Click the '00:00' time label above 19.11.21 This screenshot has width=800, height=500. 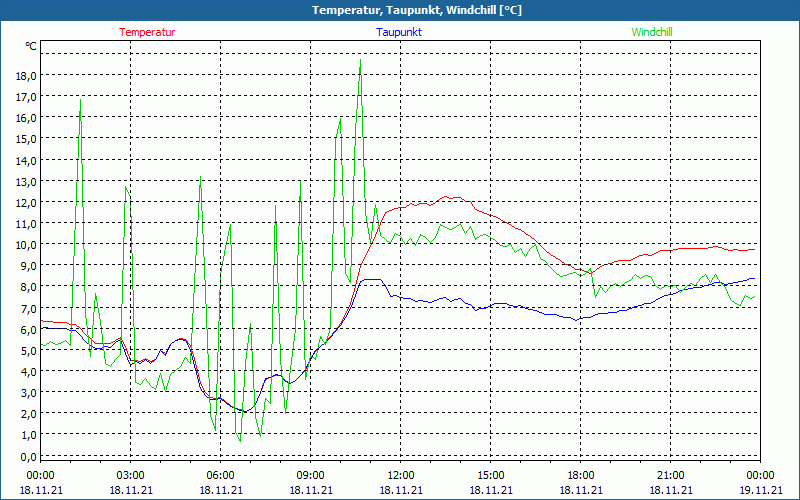(761, 476)
